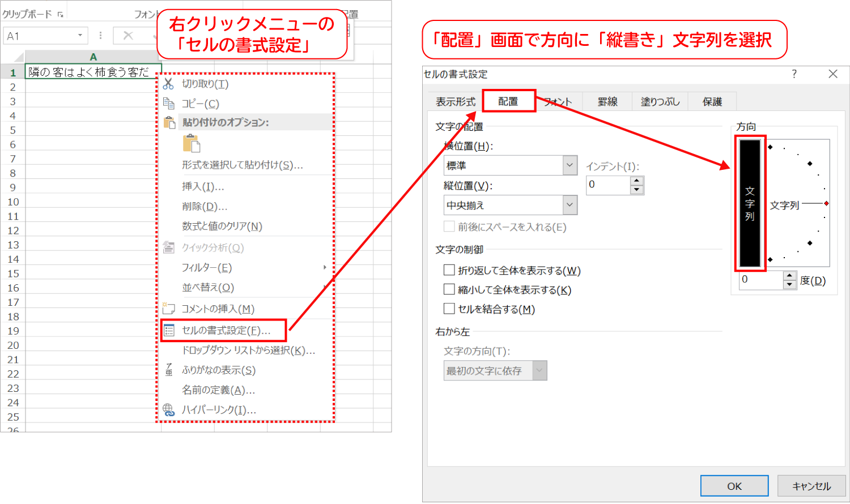This screenshot has height=504, width=850.
Task: Click the インデント number field
Action: tap(608, 185)
